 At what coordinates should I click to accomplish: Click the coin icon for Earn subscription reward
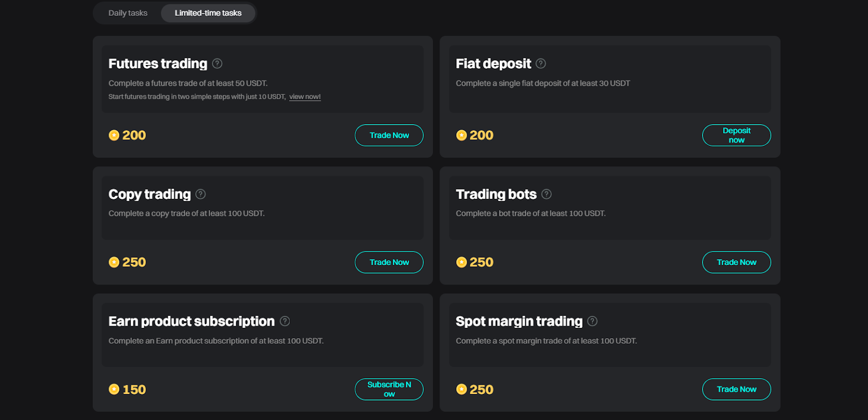pos(114,389)
